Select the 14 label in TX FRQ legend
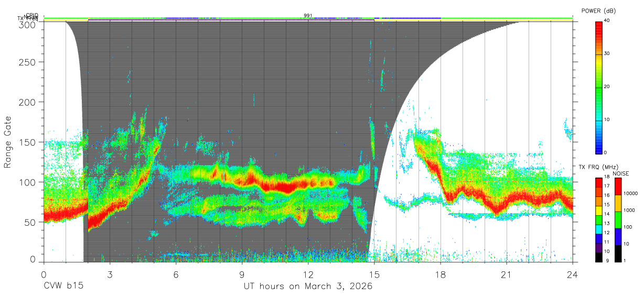 click(x=607, y=214)
